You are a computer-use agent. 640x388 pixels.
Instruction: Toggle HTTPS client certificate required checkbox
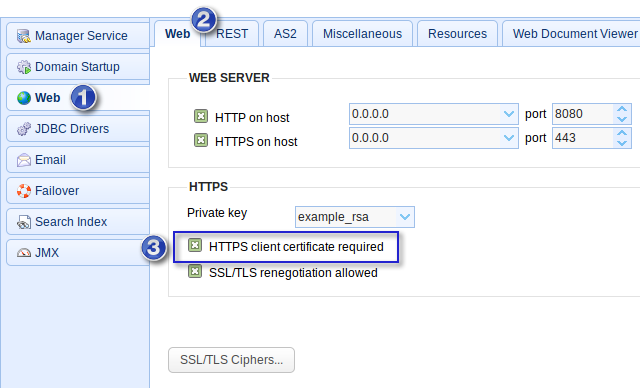[195, 245]
